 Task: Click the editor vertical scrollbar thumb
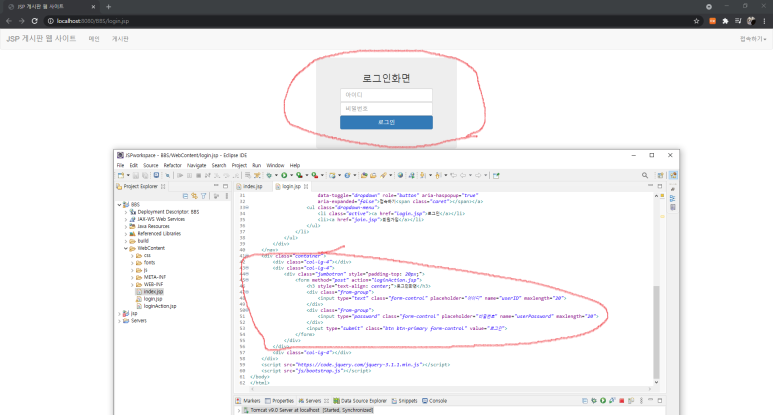656,331
